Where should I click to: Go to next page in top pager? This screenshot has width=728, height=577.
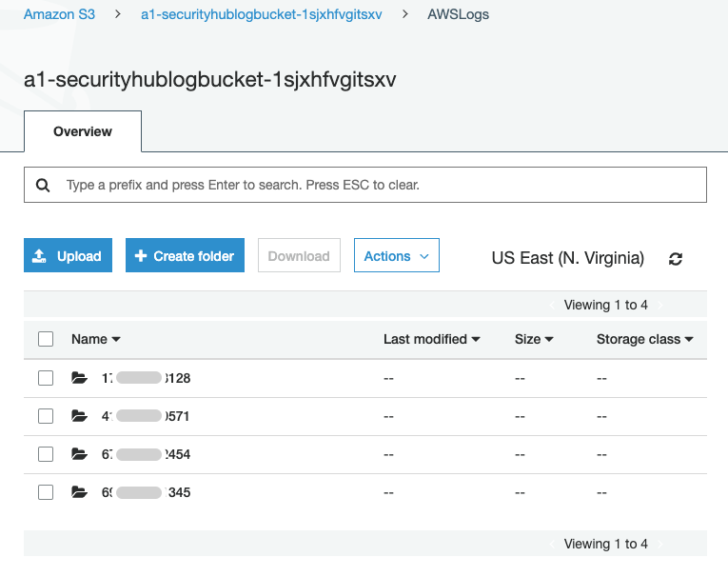[659, 306]
